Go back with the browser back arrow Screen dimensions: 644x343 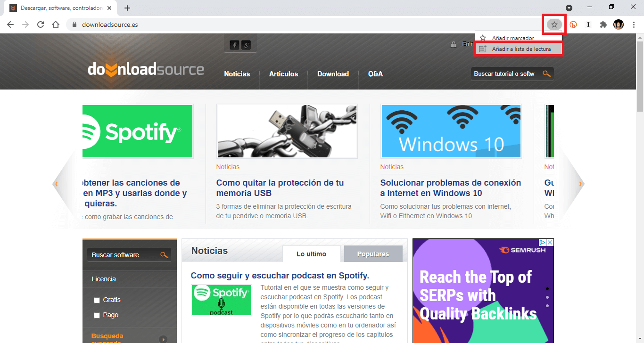[10, 24]
